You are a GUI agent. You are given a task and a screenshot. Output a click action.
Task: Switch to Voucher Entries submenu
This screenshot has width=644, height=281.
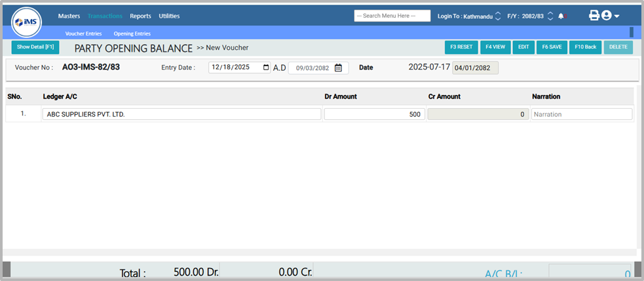click(83, 33)
